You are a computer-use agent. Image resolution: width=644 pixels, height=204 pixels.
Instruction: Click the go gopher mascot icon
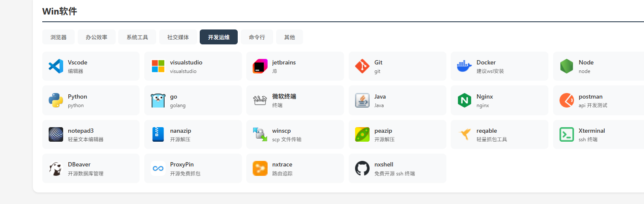pos(158,100)
